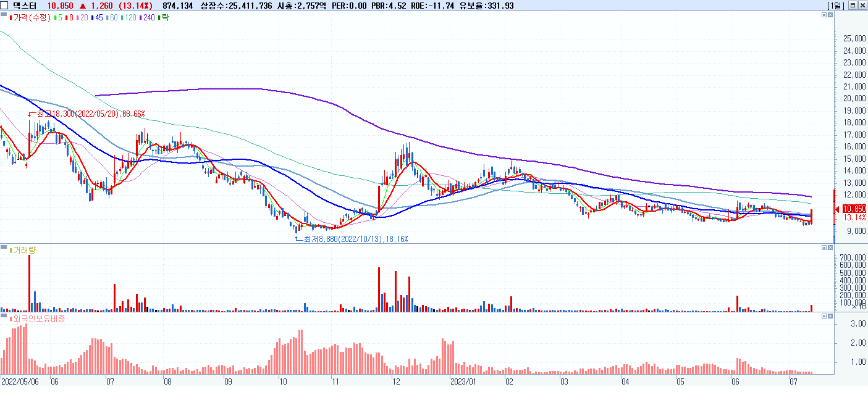
Task: Click the 거래량 volume indicator label
Action: pyautogui.click(x=23, y=250)
